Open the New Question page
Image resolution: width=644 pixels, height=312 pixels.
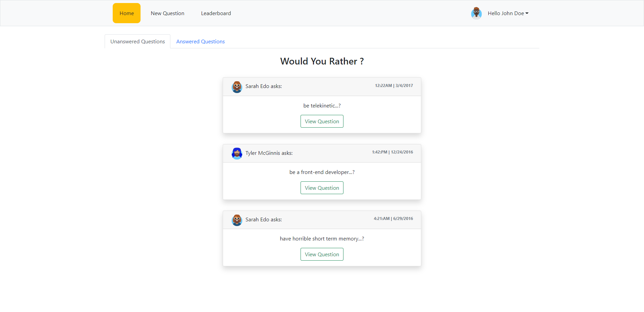167,13
